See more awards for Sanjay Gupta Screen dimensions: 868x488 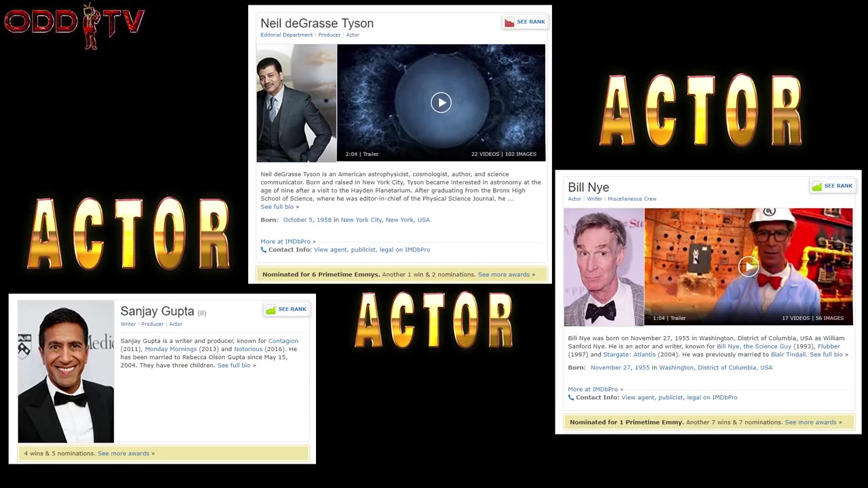(x=126, y=453)
